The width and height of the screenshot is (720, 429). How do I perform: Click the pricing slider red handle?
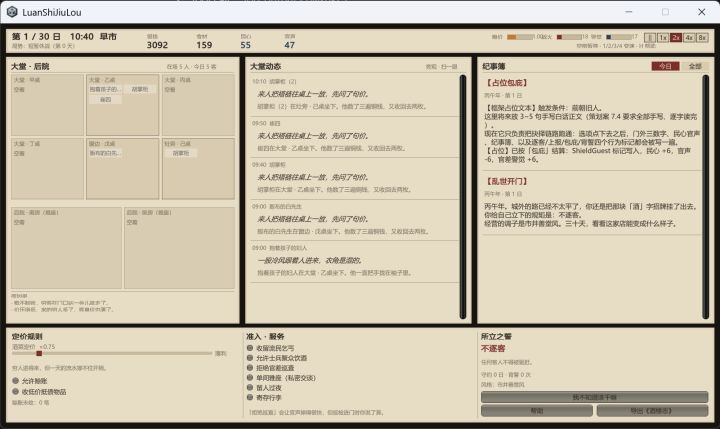click(39, 353)
